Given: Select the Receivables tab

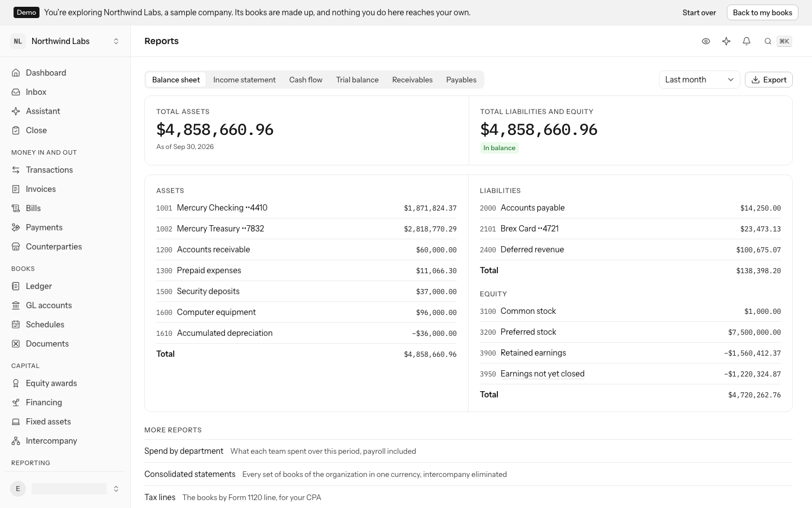Looking at the screenshot, I should (x=412, y=80).
